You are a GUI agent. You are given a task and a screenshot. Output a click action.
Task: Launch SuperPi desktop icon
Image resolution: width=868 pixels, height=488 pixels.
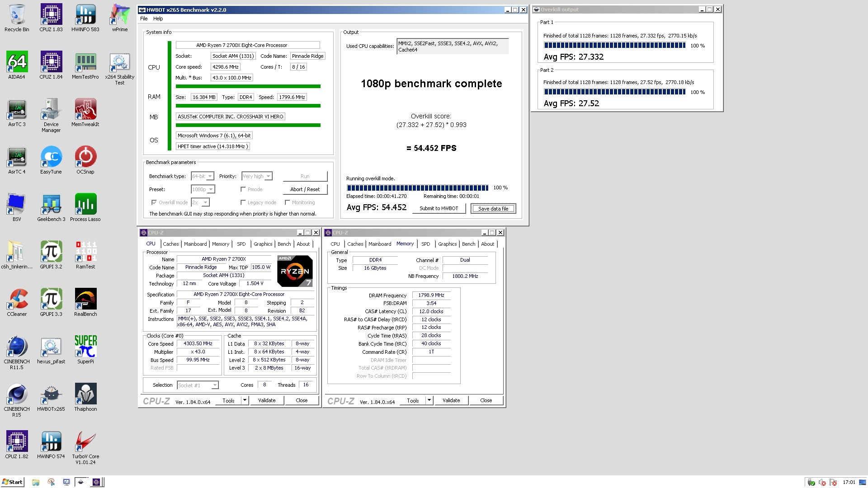click(85, 350)
